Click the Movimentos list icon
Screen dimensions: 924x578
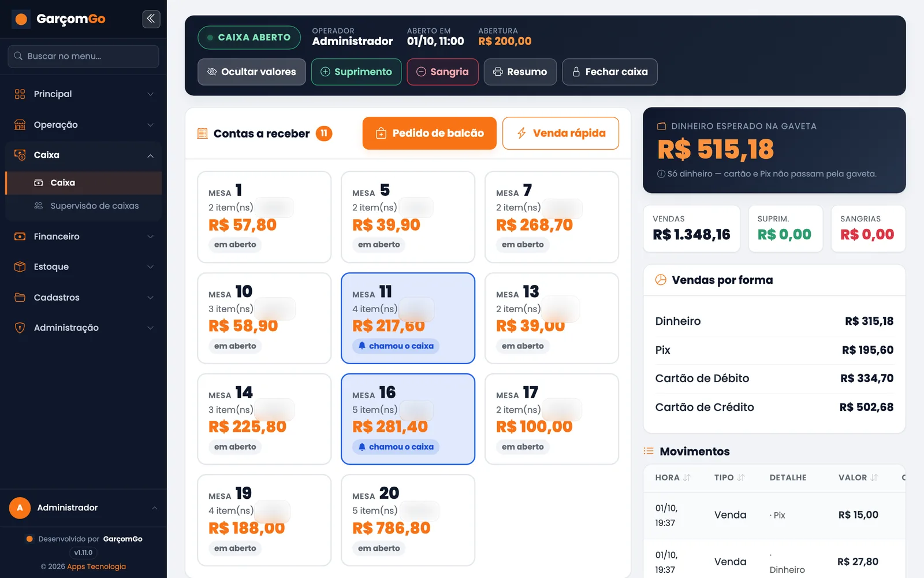click(x=649, y=451)
